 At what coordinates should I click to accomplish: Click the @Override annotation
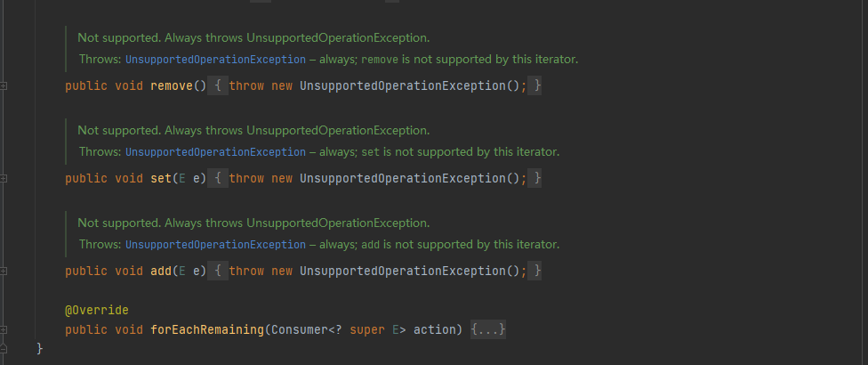[x=97, y=310]
